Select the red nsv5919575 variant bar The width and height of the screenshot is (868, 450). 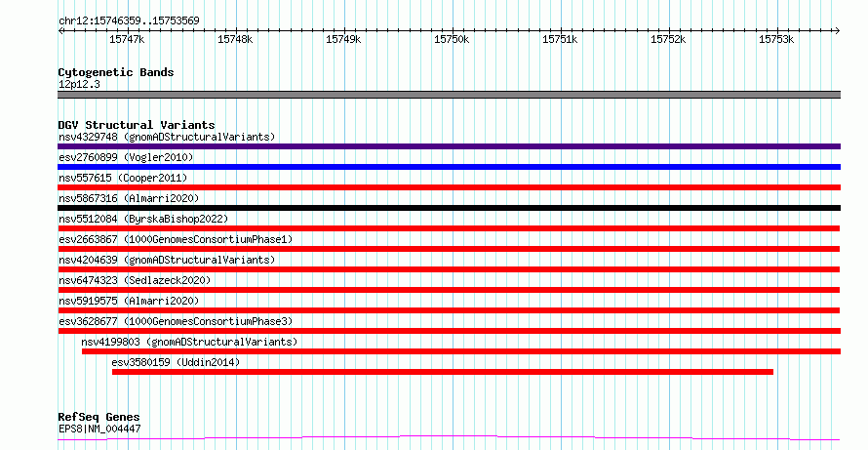pos(449,310)
